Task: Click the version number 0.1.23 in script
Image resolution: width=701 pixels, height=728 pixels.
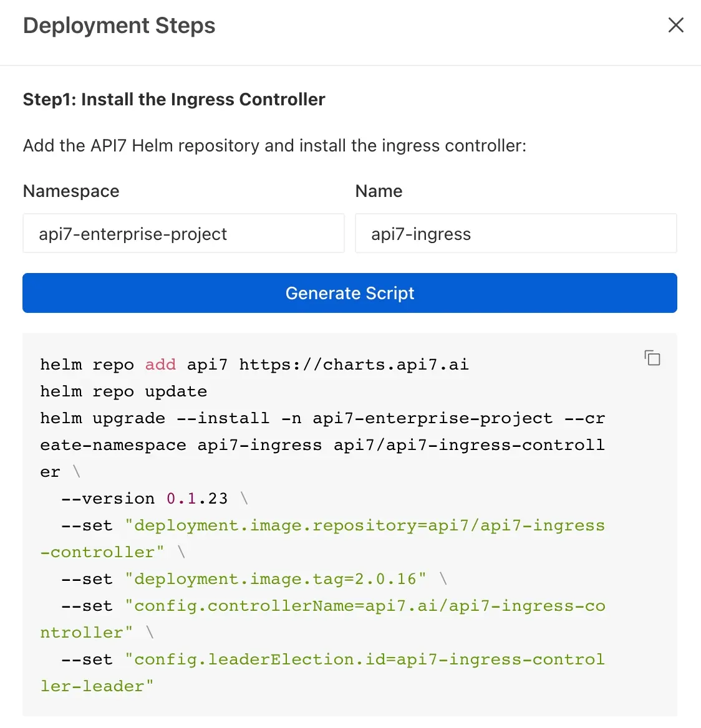Action: pos(197,498)
